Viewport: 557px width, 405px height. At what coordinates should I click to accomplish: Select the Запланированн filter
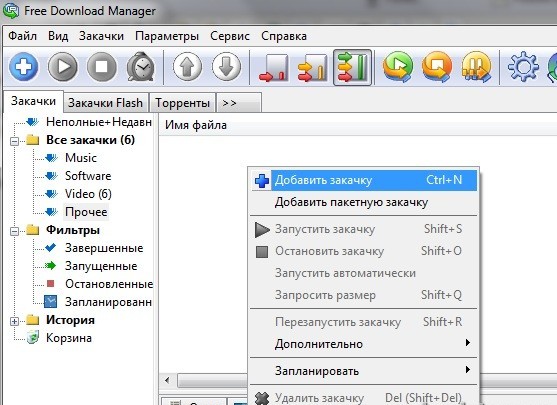pyautogui.click(x=108, y=302)
